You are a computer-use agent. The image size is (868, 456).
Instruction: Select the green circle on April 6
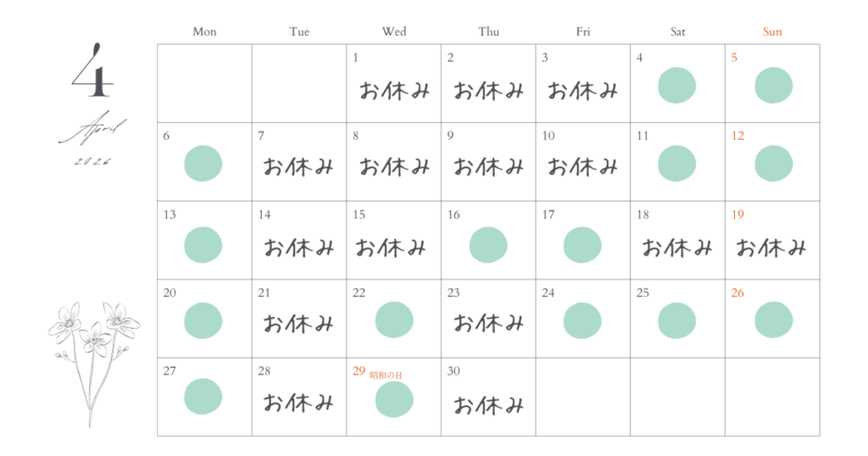203,163
